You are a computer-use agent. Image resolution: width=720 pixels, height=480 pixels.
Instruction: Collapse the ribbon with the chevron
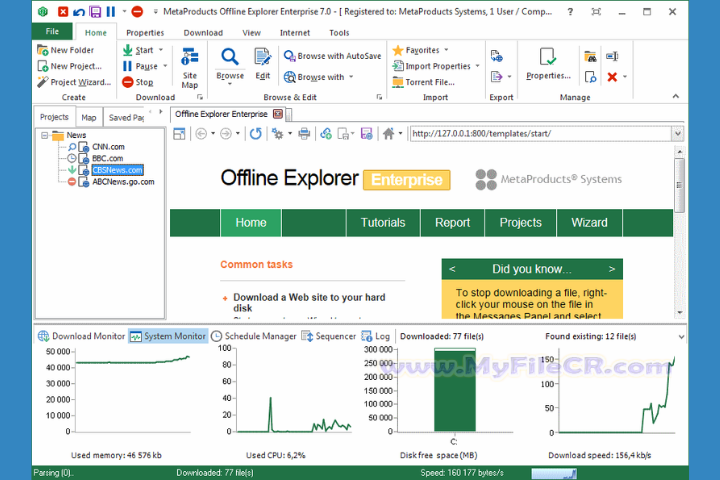(675, 96)
